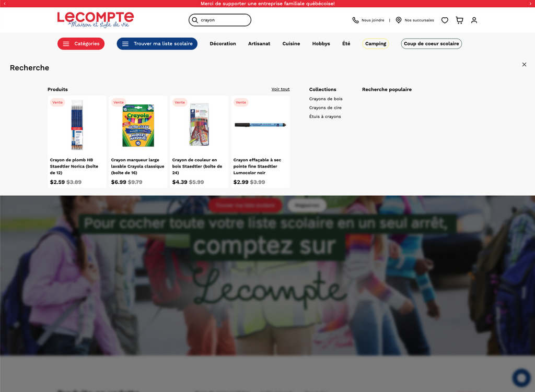
Task: Click the phone icon for Nous joindre
Action: 355,20
